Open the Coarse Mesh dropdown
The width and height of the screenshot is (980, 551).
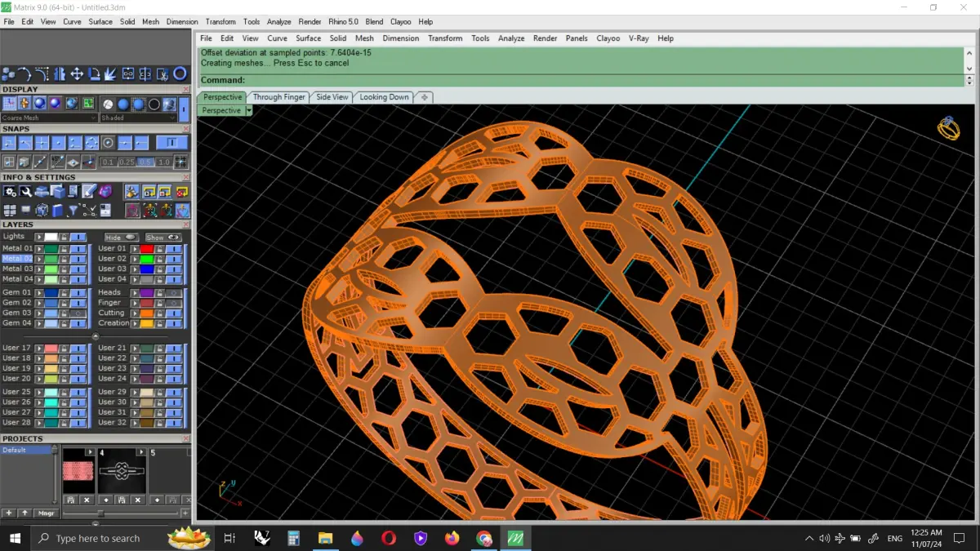50,118
